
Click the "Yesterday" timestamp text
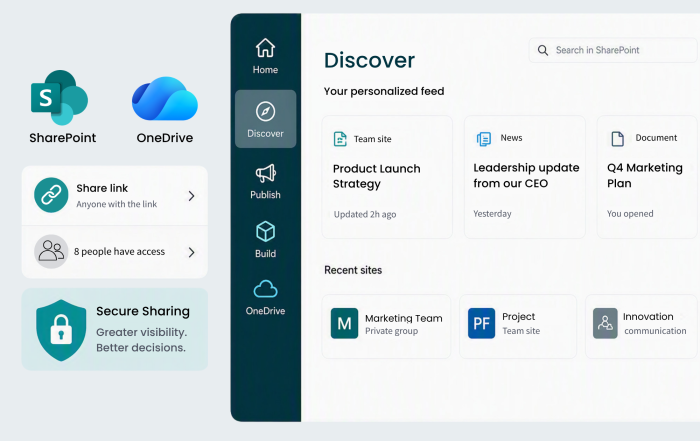(492, 214)
